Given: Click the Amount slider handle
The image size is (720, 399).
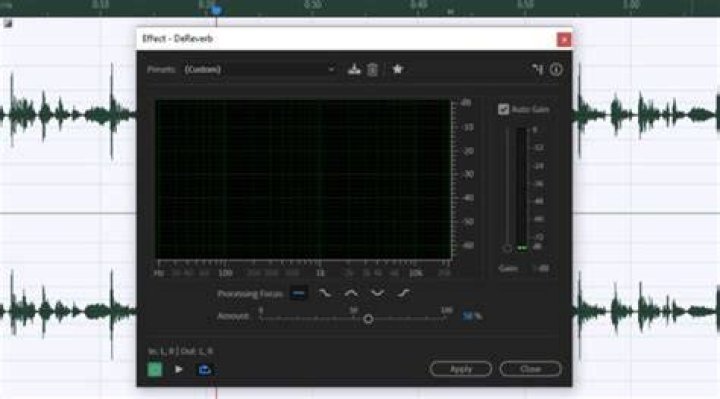Looking at the screenshot, I should (x=368, y=319).
